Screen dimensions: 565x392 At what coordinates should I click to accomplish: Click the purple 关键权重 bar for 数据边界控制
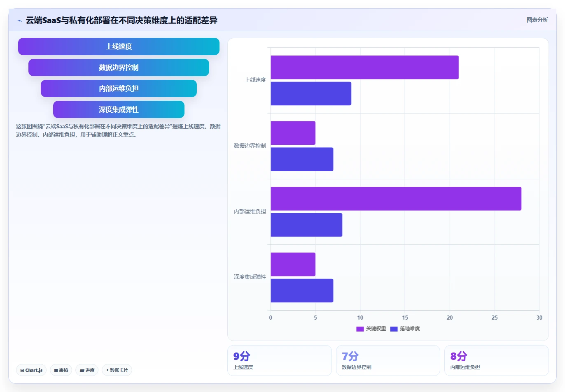pyautogui.click(x=293, y=133)
